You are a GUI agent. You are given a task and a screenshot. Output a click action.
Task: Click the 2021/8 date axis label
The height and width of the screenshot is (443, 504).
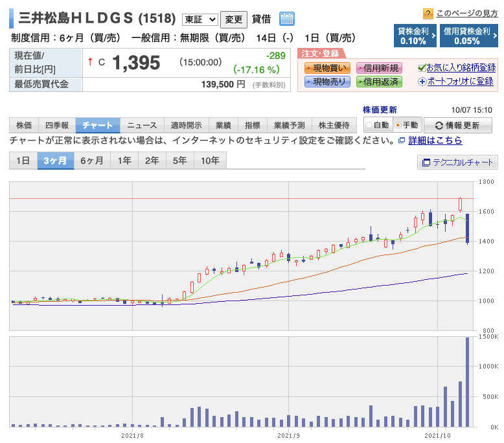[x=132, y=436]
